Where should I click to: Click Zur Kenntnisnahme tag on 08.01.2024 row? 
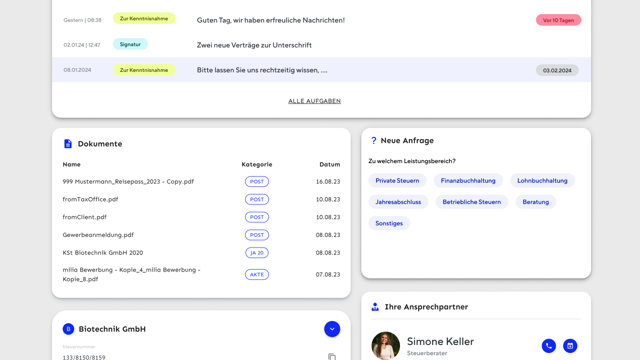(x=144, y=70)
